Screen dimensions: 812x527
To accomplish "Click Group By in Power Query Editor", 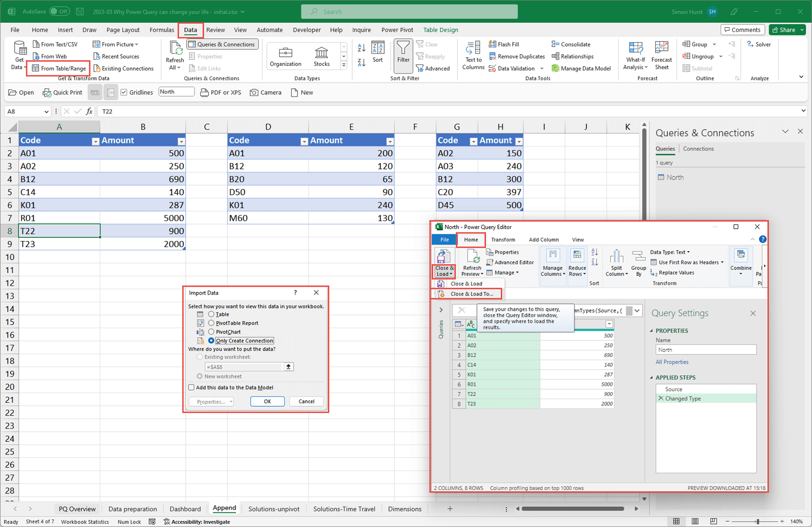I will (x=638, y=262).
